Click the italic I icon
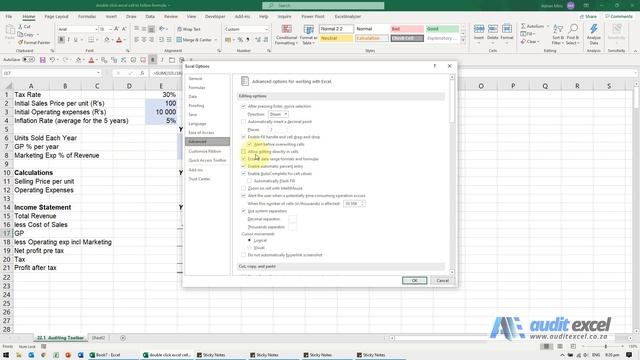This screenshot has width=640, height=360. coord(69,40)
